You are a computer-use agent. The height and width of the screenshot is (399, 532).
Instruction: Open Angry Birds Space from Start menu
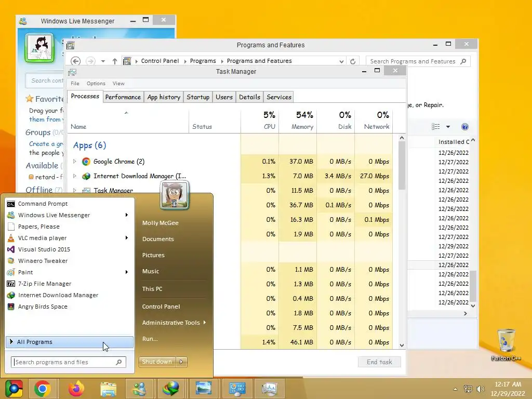pyautogui.click(x=43, y=307)
